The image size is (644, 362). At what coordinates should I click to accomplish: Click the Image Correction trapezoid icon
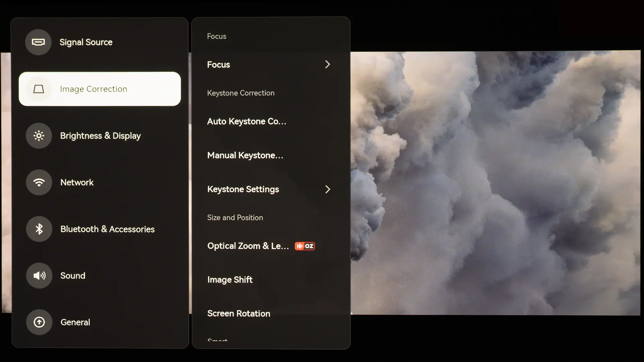click(39, 89)
